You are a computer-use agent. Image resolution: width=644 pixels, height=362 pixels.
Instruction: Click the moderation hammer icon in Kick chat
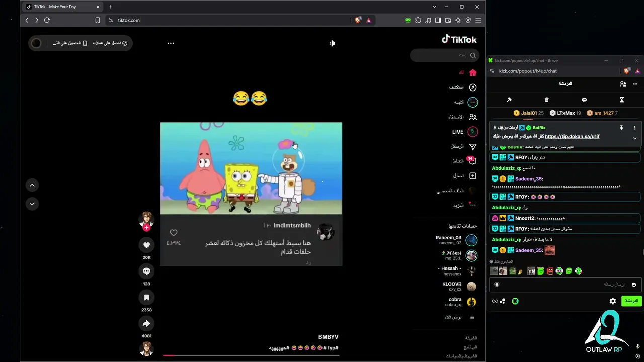click(509, 100)
